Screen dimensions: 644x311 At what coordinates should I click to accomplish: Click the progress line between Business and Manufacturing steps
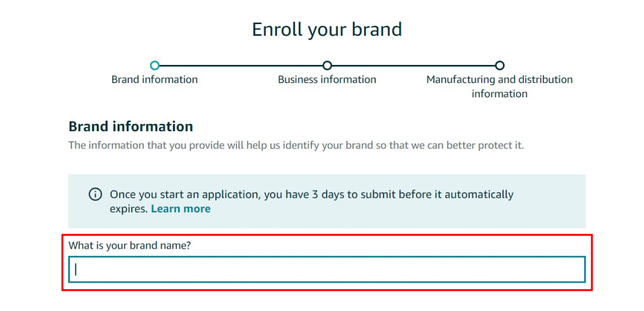click(x=413, y=66)
